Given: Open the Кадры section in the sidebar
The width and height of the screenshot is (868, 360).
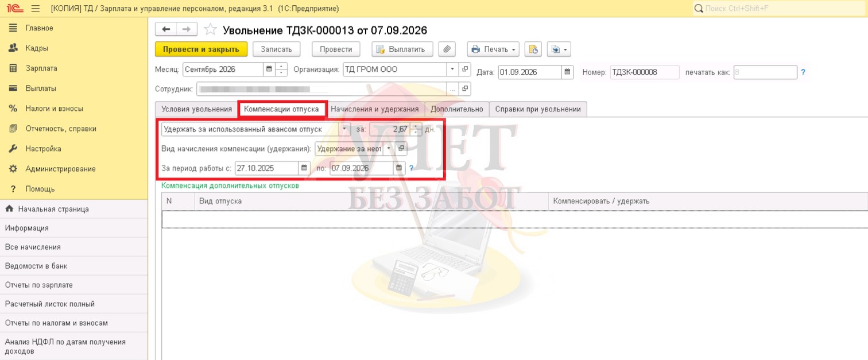Looking at the screenshot, I should [37, 48].
